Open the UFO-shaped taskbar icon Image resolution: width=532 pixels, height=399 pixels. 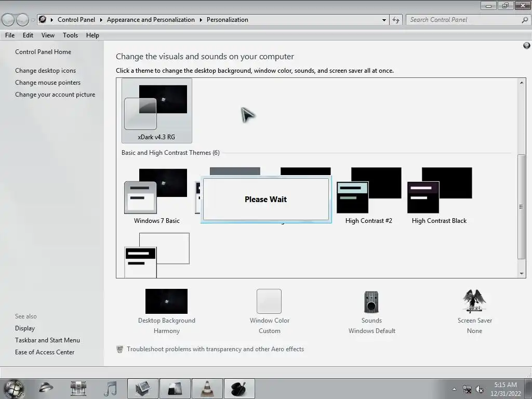coord(46,388)
